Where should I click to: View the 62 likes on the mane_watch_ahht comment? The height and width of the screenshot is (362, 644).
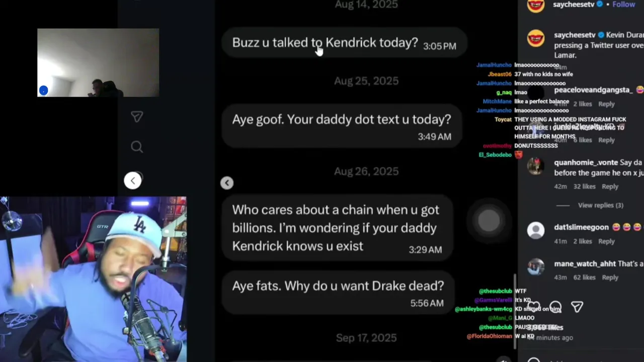tap(585, 278)
